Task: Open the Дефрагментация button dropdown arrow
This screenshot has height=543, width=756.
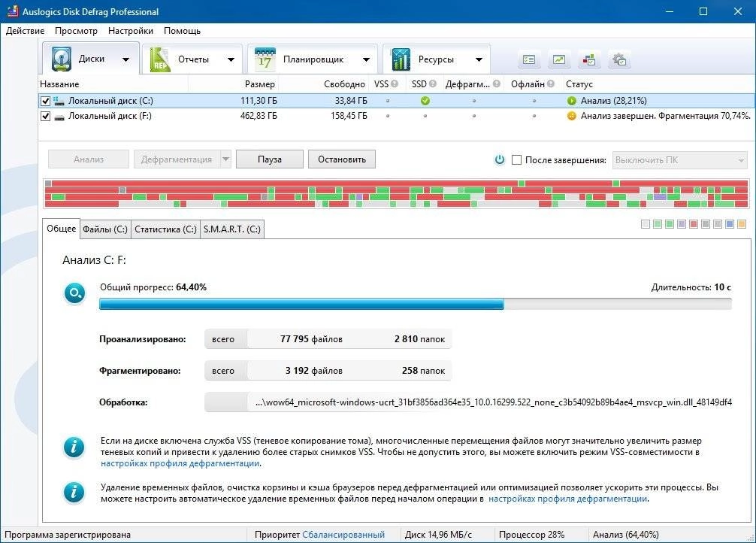Action: click(225, 159)
